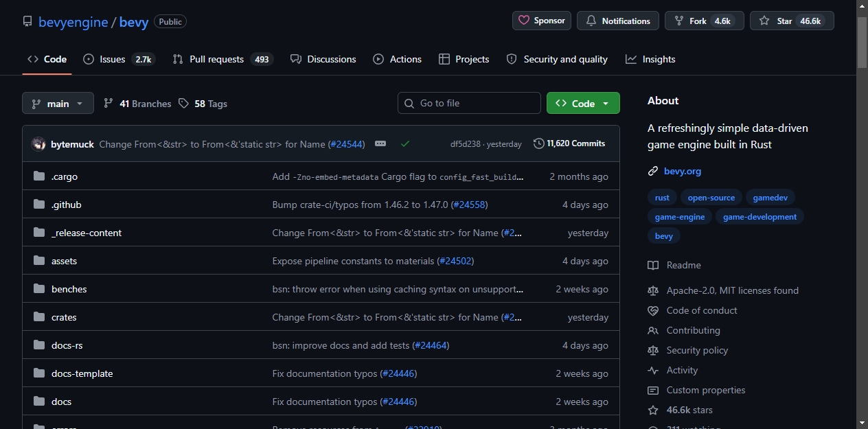Open the _release-content directory

point(87,233)
